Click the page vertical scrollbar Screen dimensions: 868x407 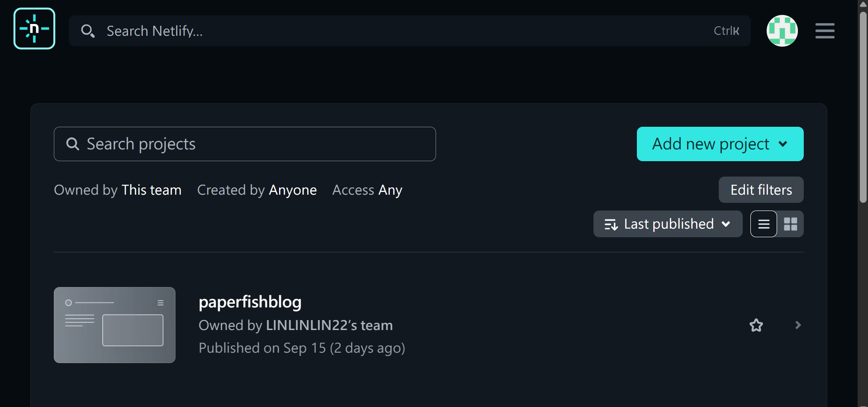tap(863, 109)
